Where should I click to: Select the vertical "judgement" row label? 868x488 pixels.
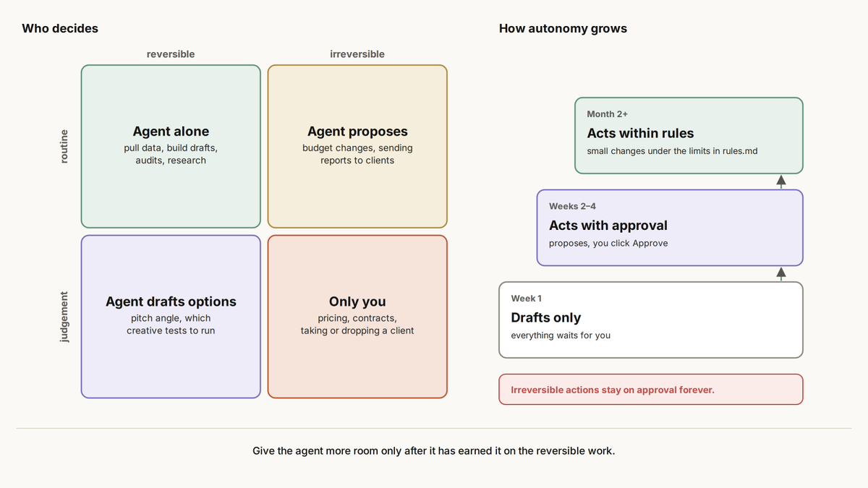click(x=64, y=317)
